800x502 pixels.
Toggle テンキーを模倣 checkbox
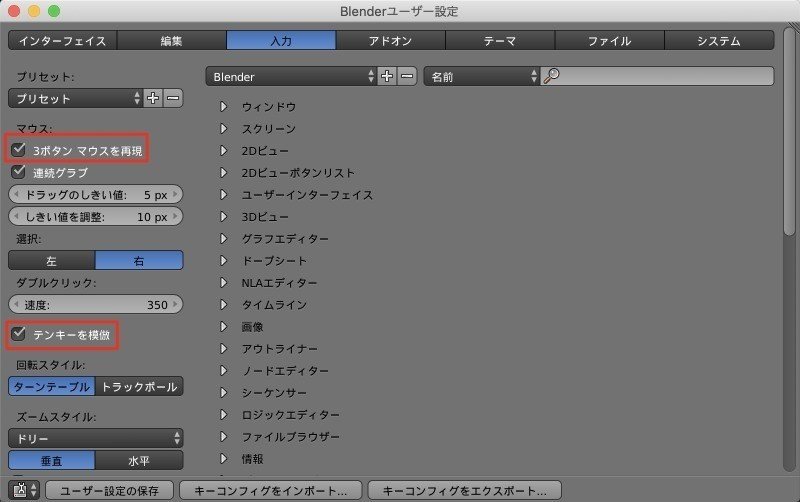click(x=19, y=334)
